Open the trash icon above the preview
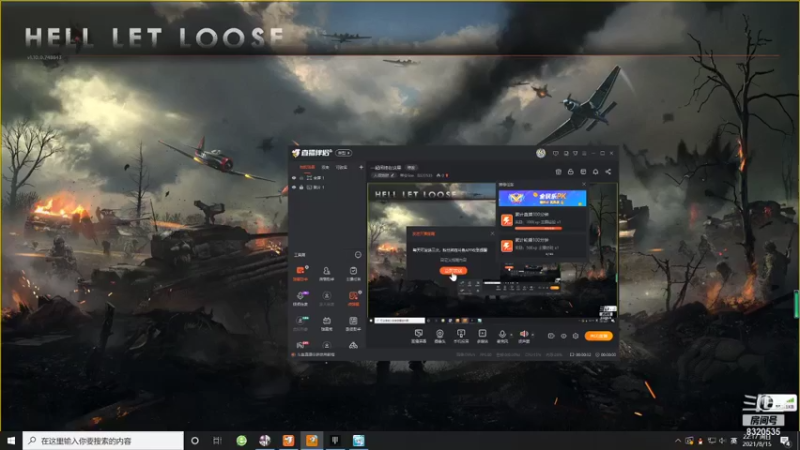This screenshot has width=800, height=450. pyautogui.click(x=558, y=172)
